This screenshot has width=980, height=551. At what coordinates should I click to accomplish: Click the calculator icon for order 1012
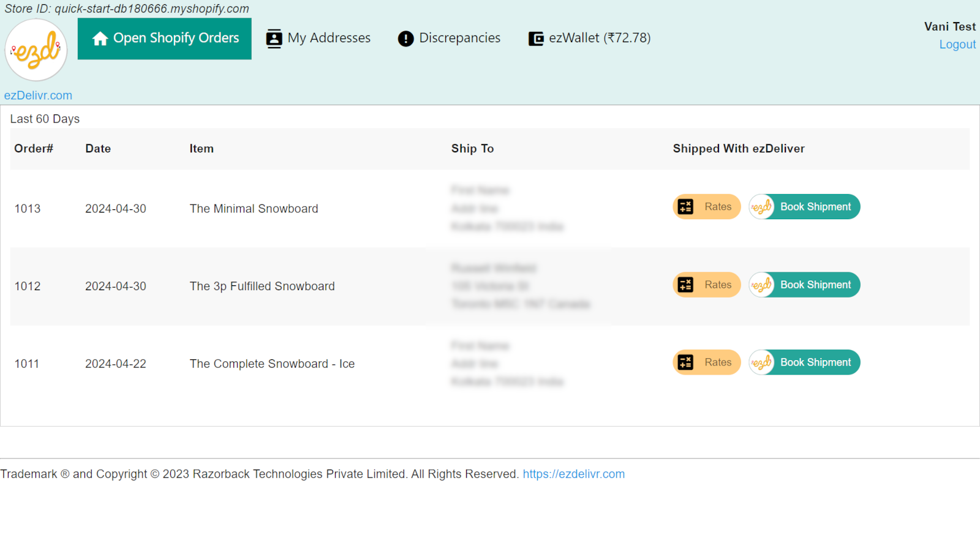(x=686, y=285)
